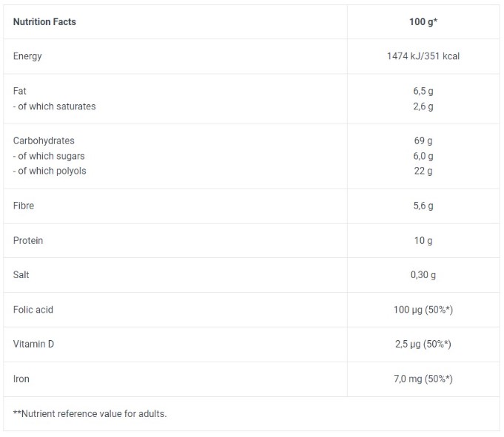Select the 2,5 µg Vitamin D value
504x437 pixels.
[x=423, y=345]
